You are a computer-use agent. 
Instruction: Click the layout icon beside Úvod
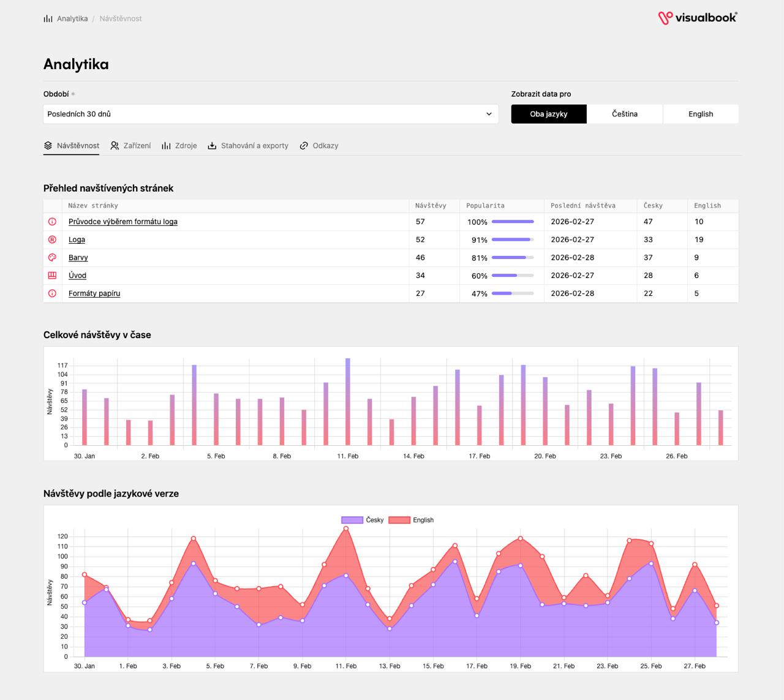(x=52, y=276)
